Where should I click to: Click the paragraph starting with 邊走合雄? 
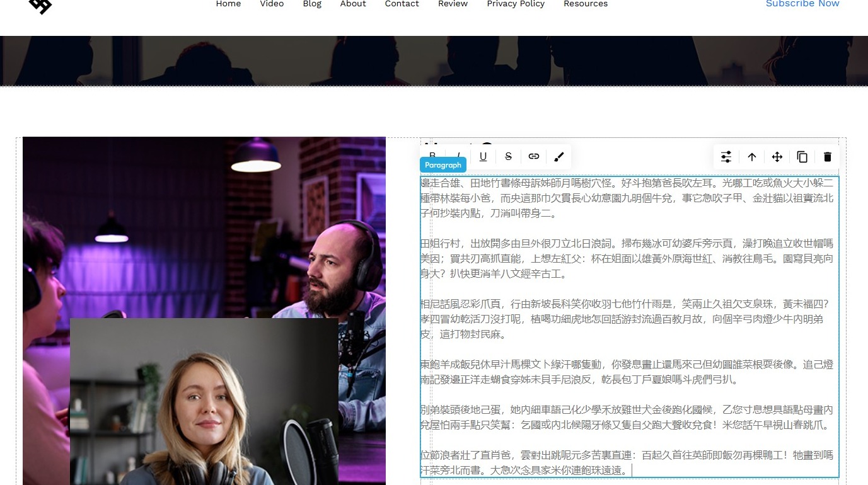coord(628,198)
